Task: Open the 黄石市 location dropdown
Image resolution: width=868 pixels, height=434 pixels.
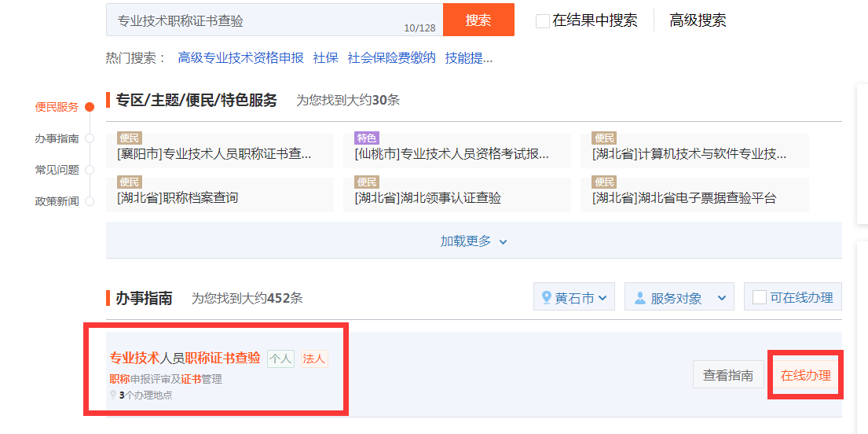Action: 573,298
